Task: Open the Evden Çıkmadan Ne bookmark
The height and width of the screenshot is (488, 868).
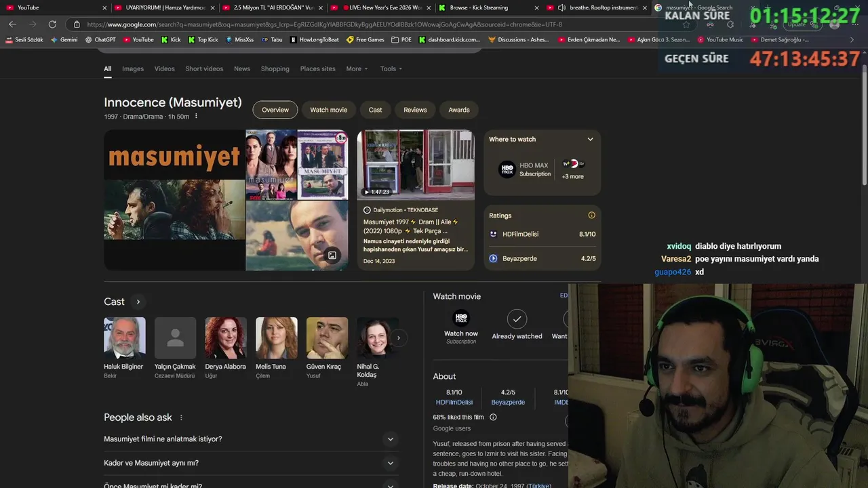Action: [x=589, y=40]
